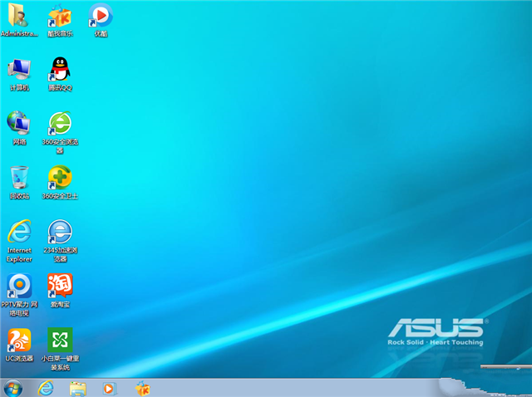Screen dimensions: 532x397
Task: Launch 360 Security Guard (360安全卫士) shortcut
Action: tap(60, 178)
